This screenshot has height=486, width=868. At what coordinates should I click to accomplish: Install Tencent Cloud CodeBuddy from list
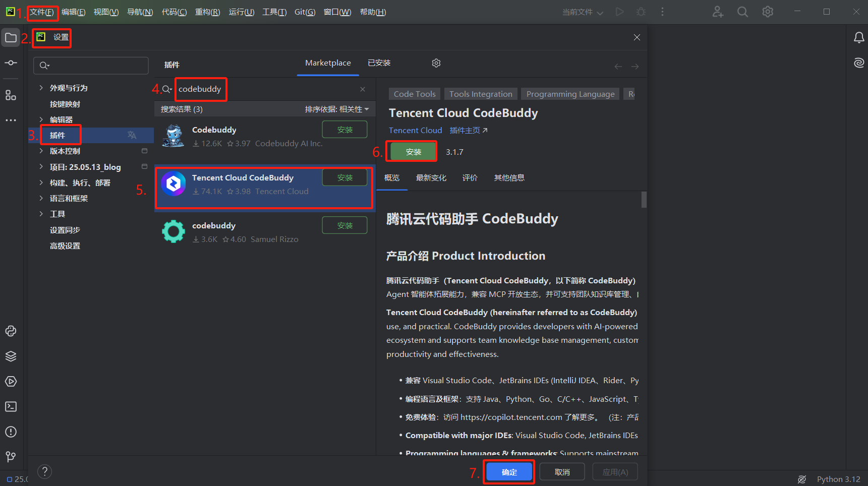[345, 177]
